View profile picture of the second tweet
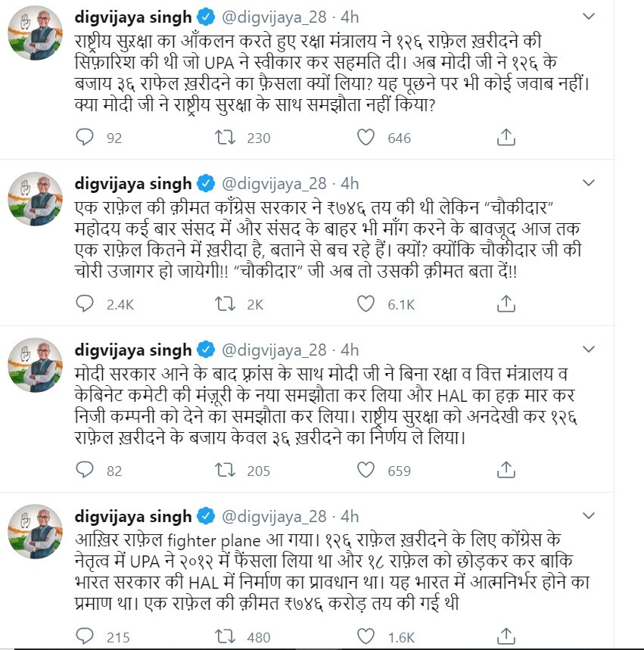Viewport: 644px width, 650px height. (x=36, y=198)
